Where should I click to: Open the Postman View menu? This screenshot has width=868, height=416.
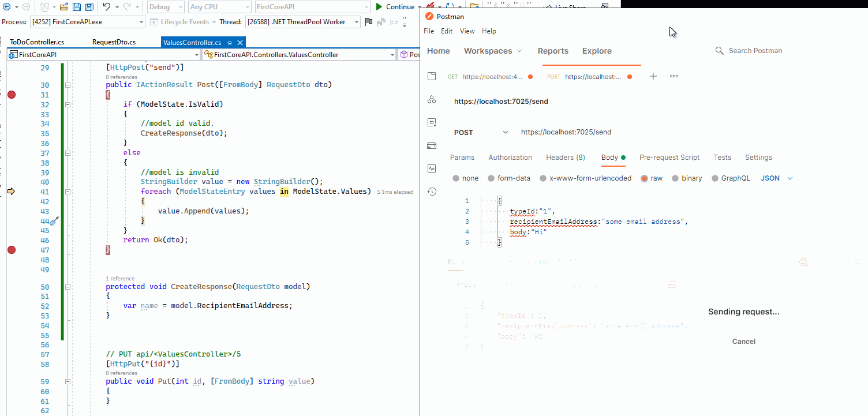point(467,31)
